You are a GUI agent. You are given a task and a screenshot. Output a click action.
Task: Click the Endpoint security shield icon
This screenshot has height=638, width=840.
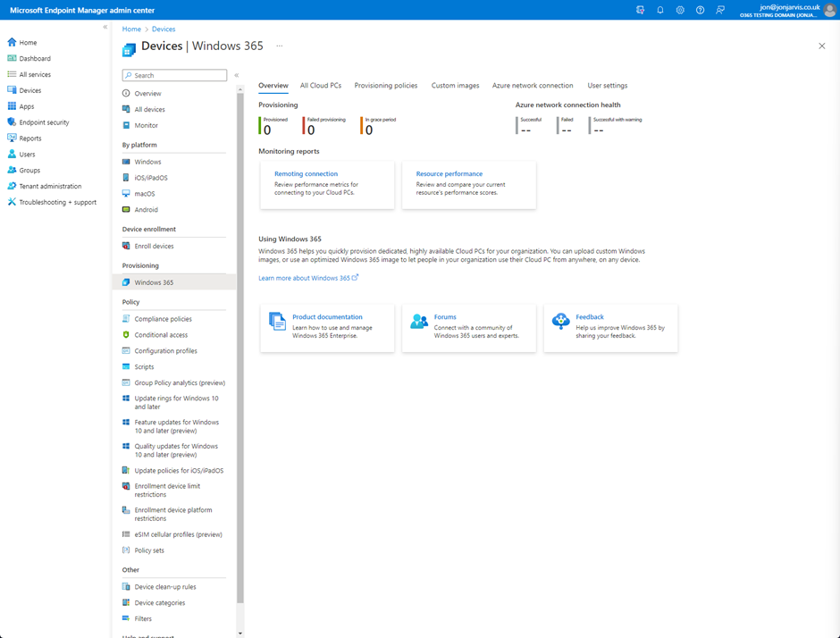pyautogui.click(x=12, y=122)
